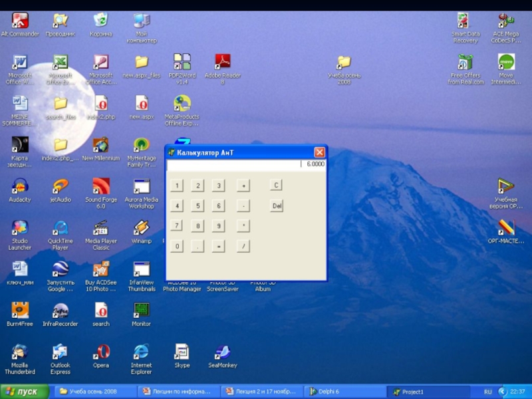Image resolution: width=532 pixels, height=399 pixels.
Task: Open the пуск Start menu
Action: tap(25, 392)
